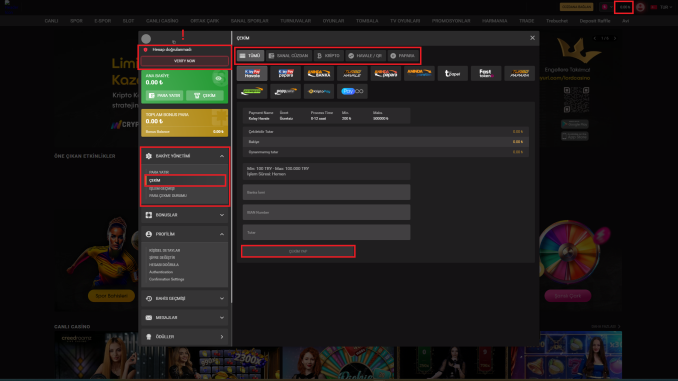Click the Çekim button in green balance card
Screen dimensions: 678x381
(x=205, y=96)
